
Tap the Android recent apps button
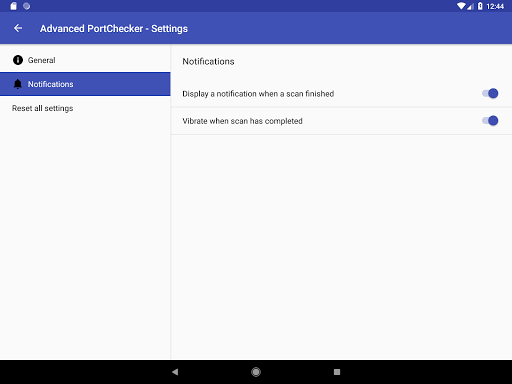[x=337, y=372]
